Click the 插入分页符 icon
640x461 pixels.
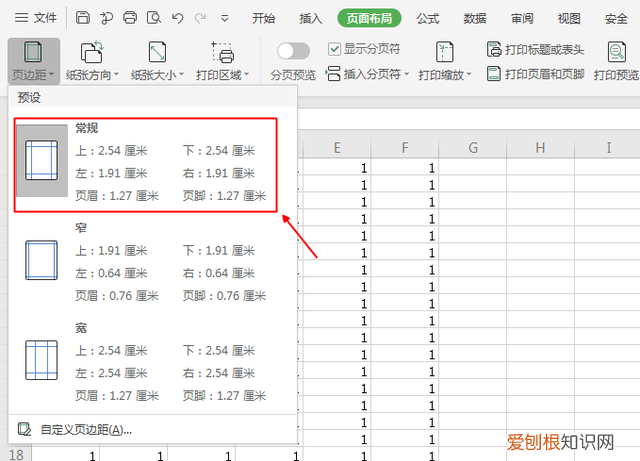(333, 74)
